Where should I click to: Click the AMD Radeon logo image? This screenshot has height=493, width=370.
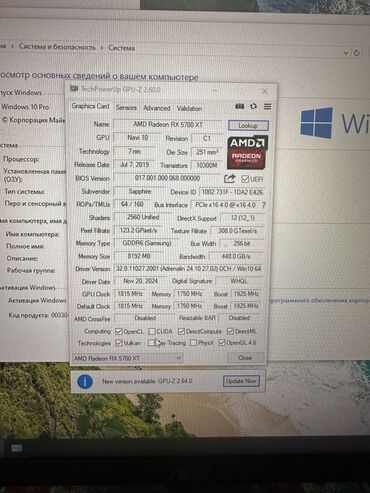coord(247,152)
